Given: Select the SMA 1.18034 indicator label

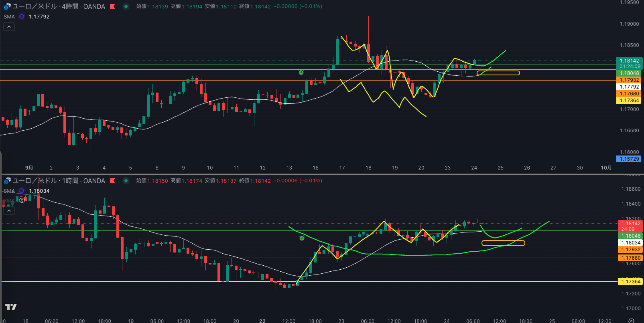Looking at the screenshot, I should (x=9, y=191).
